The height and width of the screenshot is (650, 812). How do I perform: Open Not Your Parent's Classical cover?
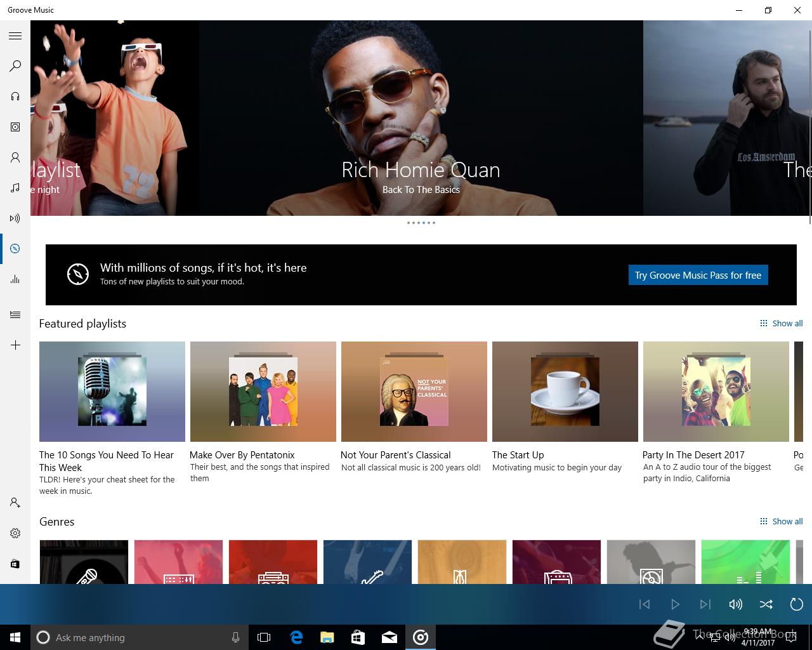click(414, 392)
